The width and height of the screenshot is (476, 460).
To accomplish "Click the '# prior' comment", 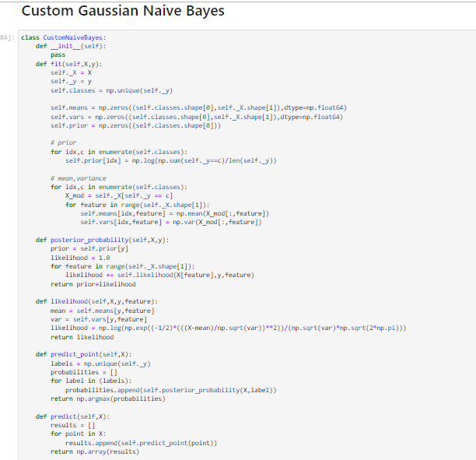I will pos(64,142).
